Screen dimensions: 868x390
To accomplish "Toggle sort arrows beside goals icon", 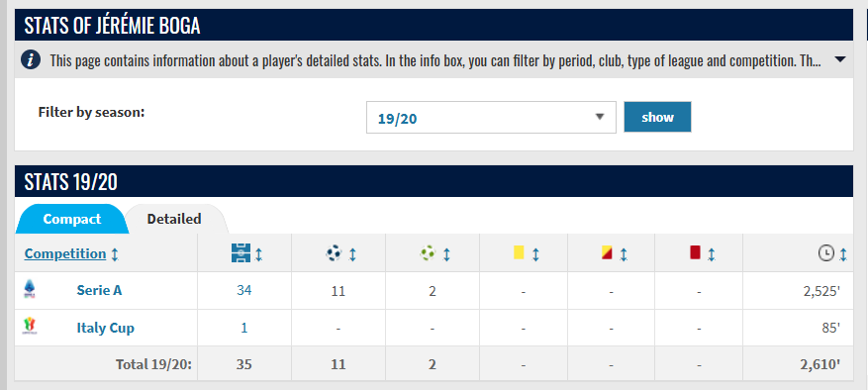I will pyautogui.click(x=352, y=254).
